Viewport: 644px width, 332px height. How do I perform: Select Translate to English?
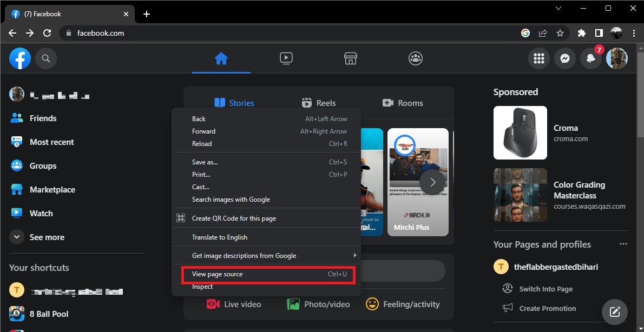pyautogui.click(x=266, y=237)
